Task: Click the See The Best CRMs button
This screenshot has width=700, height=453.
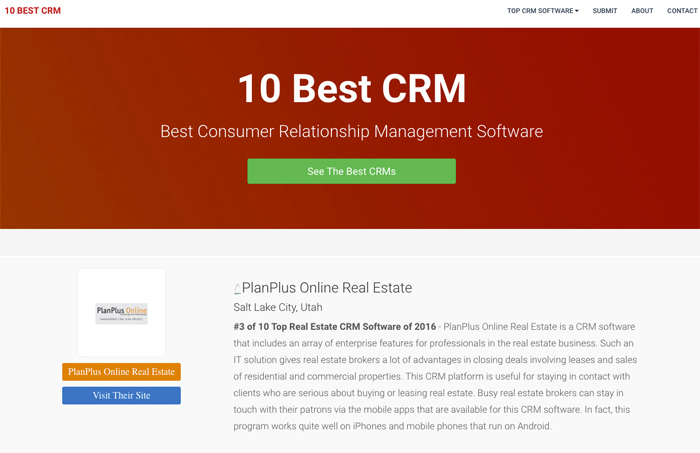Action: pos(351,171)
